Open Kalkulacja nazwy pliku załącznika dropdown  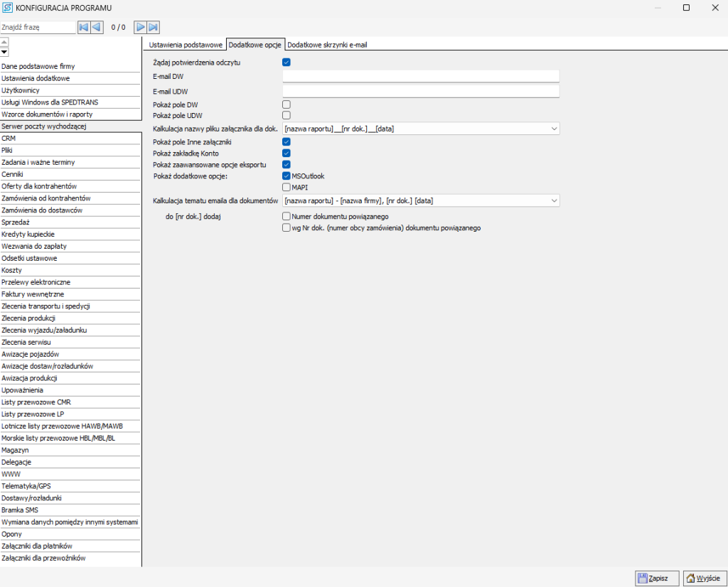(553, 129)
